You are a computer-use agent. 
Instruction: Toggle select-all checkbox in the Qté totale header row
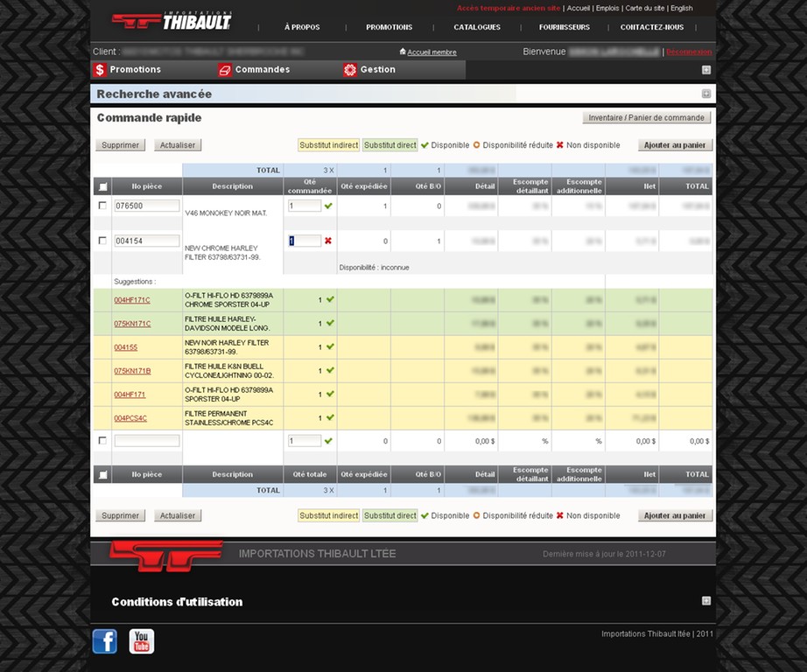[103, 475]
